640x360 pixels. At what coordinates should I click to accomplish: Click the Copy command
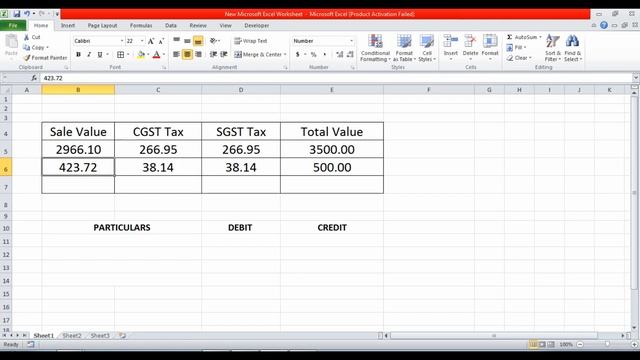click(x=36, y=47)
